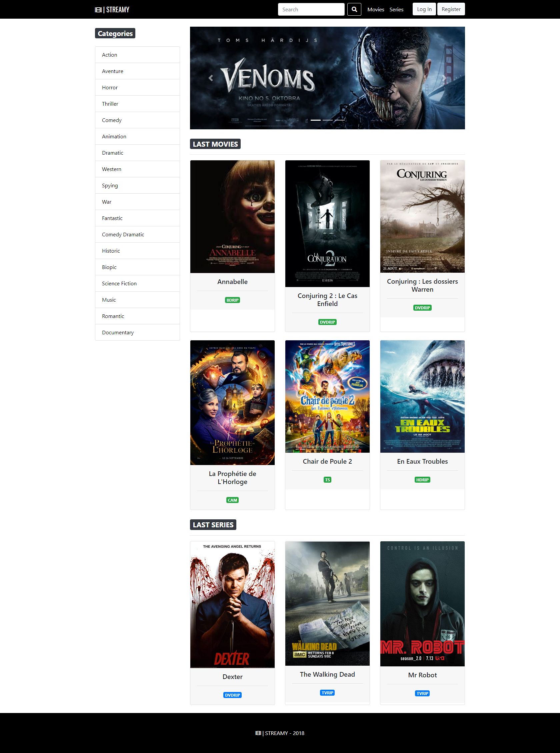The width and height of the screenshot is (560, 753).
Task: Select the second carousel indicator bar
Action: (x=327, y=120)
